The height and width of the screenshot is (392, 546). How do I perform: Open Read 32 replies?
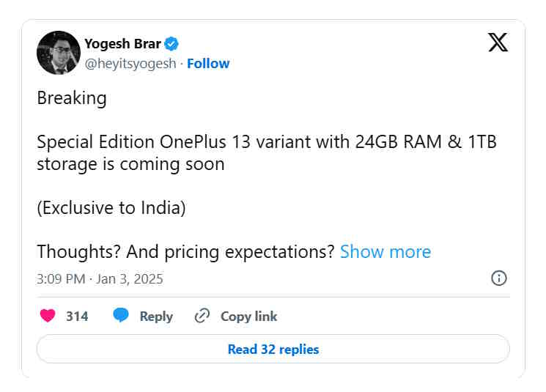click(x=273, y=350)
